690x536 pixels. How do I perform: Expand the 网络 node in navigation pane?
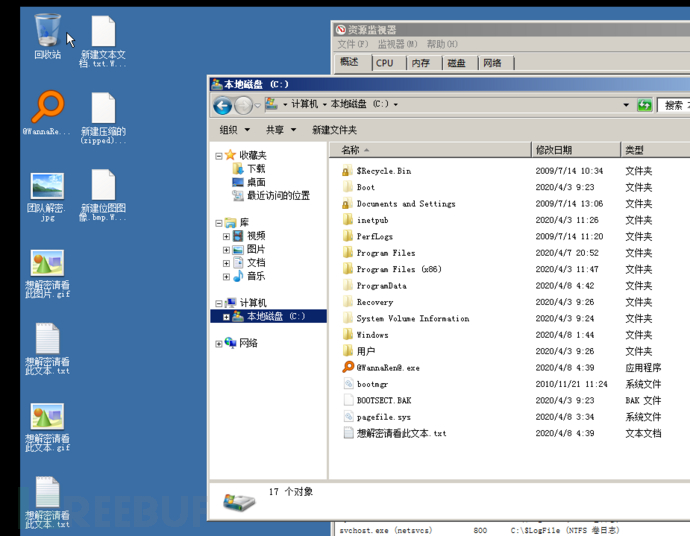(219, 344)
